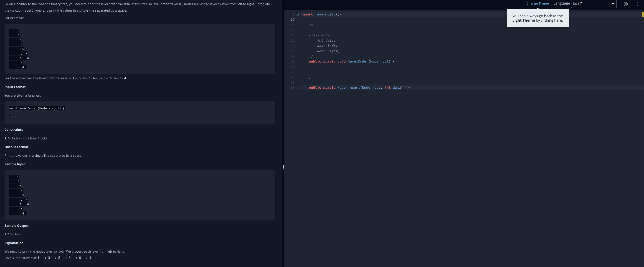Expand the folded import block on line 1

pos(298,14)
